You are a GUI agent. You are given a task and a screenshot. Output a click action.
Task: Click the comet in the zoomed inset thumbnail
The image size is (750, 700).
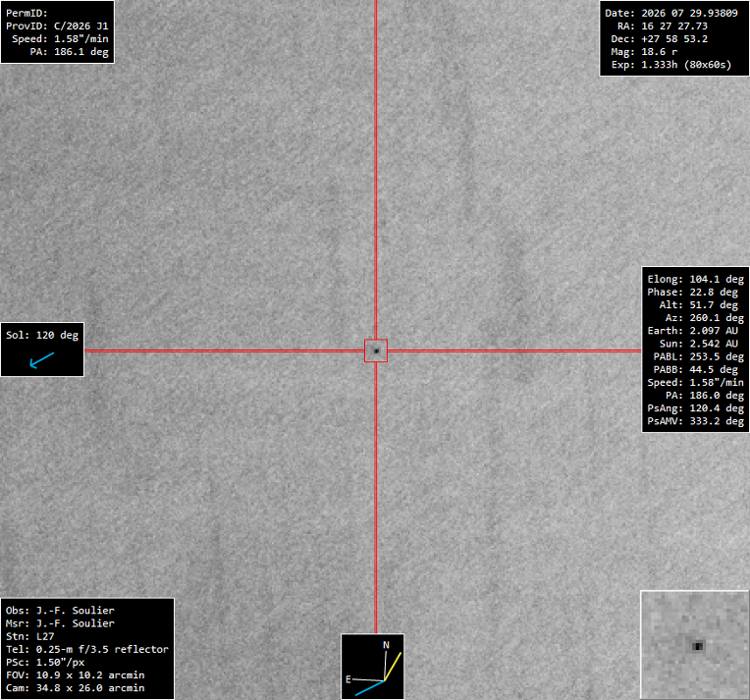click(697, 646)
